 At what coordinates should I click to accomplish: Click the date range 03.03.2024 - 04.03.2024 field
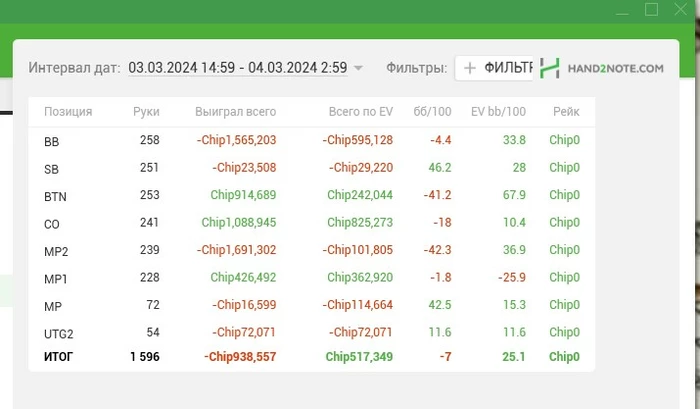238,67
